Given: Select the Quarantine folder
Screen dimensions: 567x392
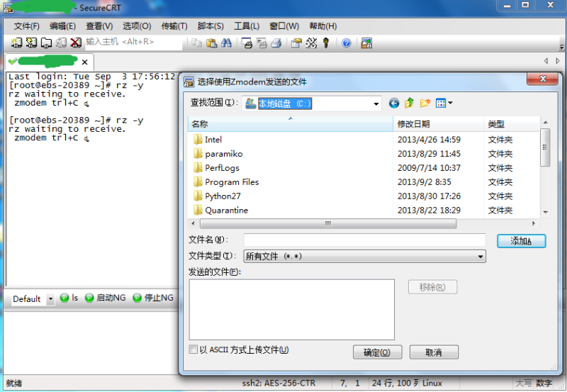Looking at the screenshot, I should [x=220, y=210].
